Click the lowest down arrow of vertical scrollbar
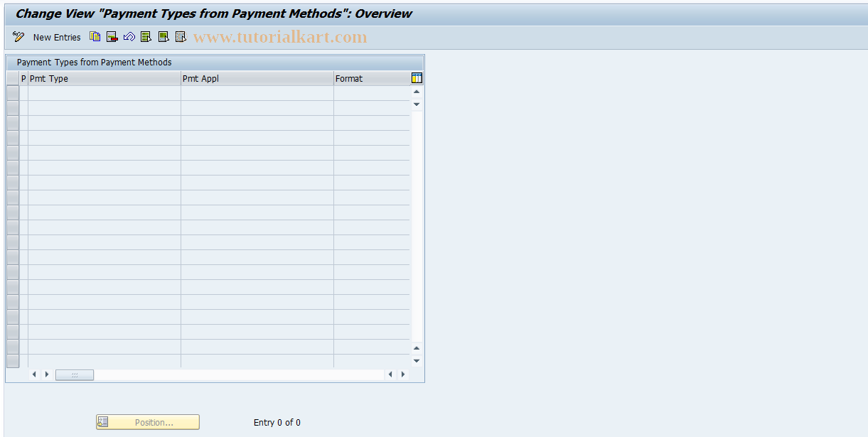 tap(417, 361)
